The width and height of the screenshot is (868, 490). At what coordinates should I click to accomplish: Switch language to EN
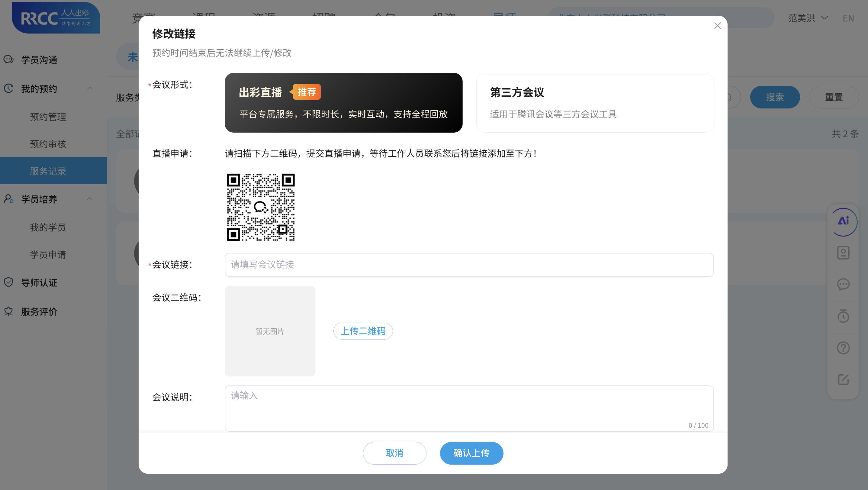[848, 18]
